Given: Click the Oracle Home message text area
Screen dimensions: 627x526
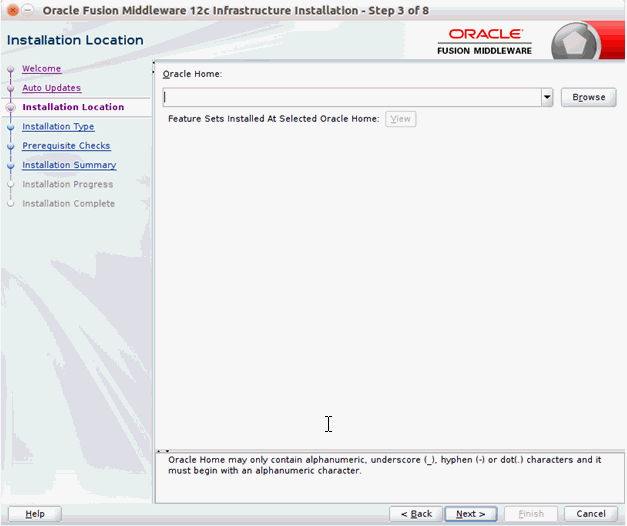Looking at the screenshot, I should tap(389, 478).
